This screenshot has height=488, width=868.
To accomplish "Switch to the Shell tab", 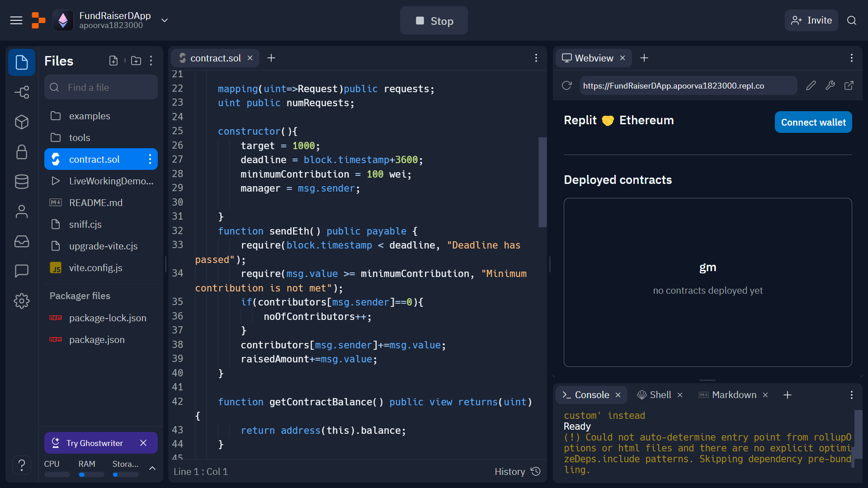I will pos(660,395).
